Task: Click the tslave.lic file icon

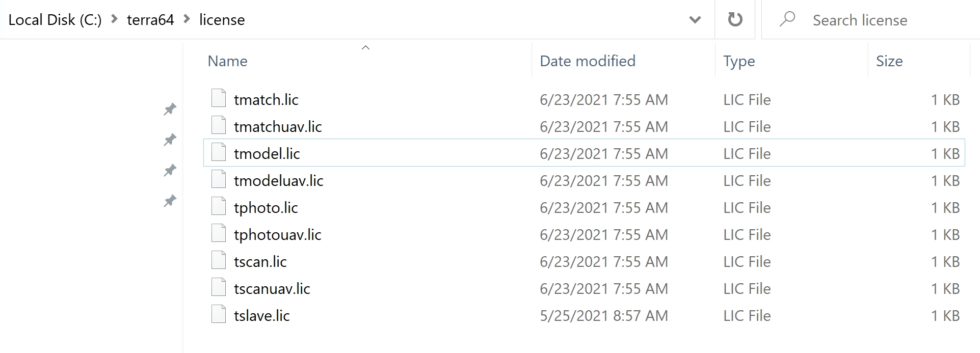Action: pos(219,314)
